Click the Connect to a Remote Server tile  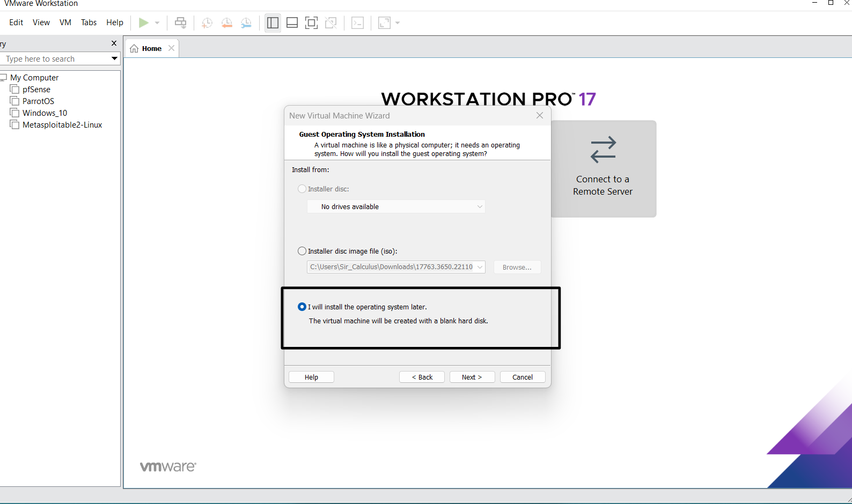603,169
